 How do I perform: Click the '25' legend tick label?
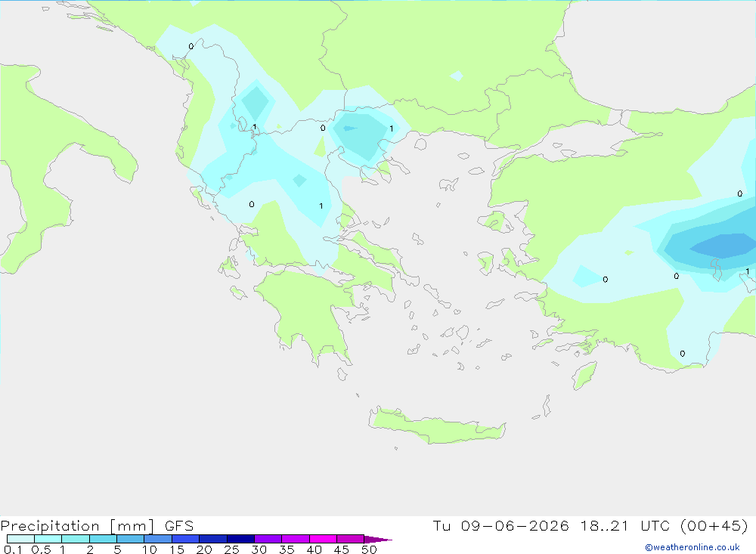pos(231,549)
